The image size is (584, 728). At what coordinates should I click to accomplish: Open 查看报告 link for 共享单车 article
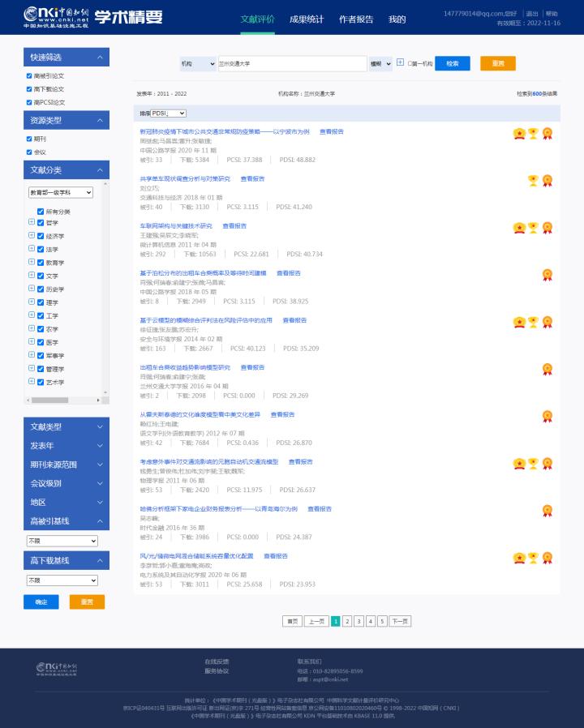(x=252, y=178)
